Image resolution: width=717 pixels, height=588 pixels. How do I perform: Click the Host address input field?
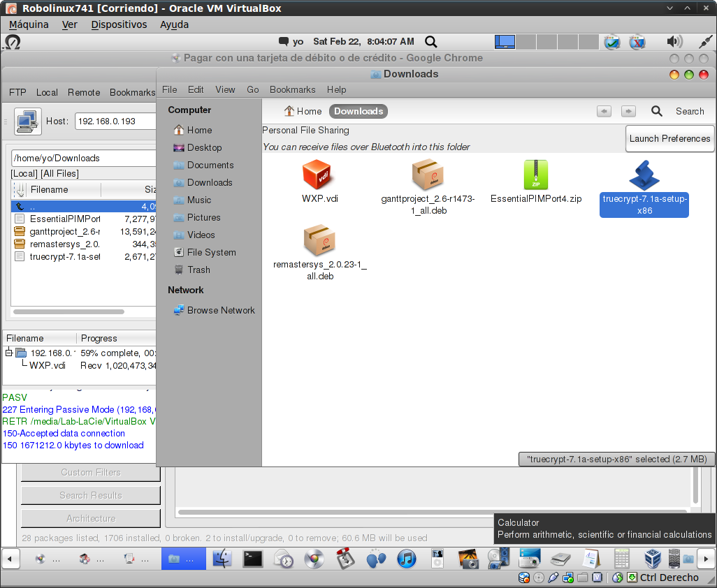click(x=115, y=121)
